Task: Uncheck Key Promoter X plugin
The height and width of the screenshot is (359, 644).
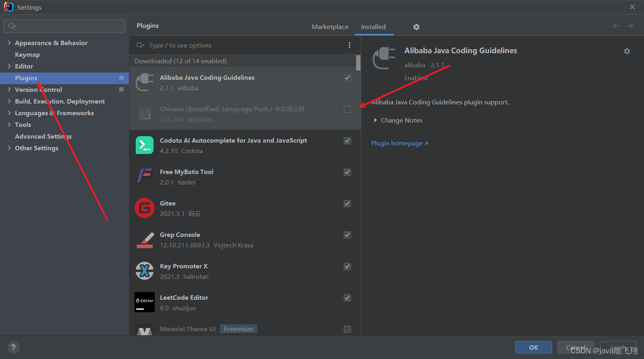Action: pos(347,266)
